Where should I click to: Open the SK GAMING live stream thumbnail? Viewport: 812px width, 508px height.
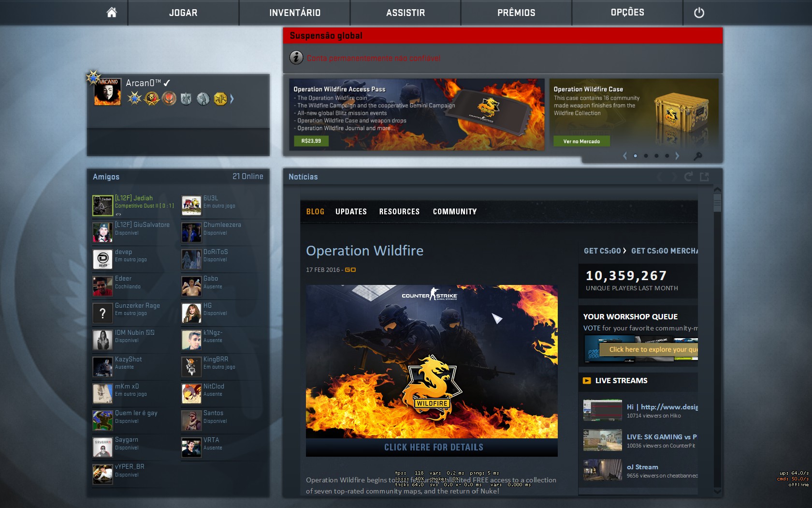[x=602, y=440]
